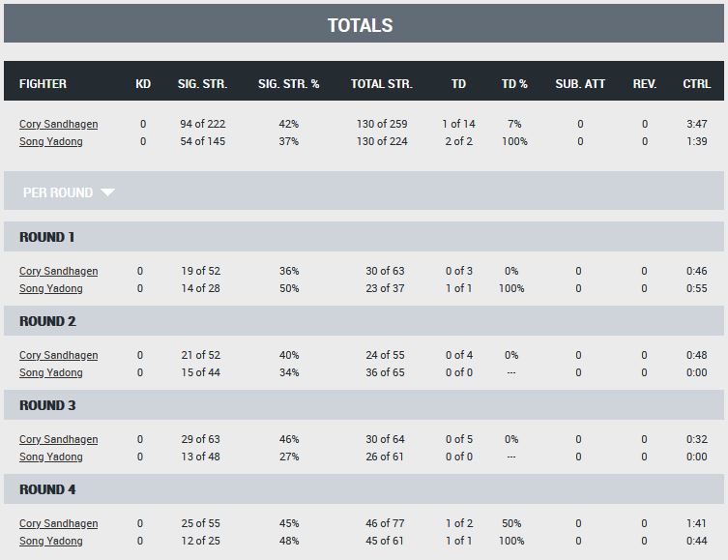Open Song Yadong link under Round 1
728x560 pixels.
pos(51,288)
